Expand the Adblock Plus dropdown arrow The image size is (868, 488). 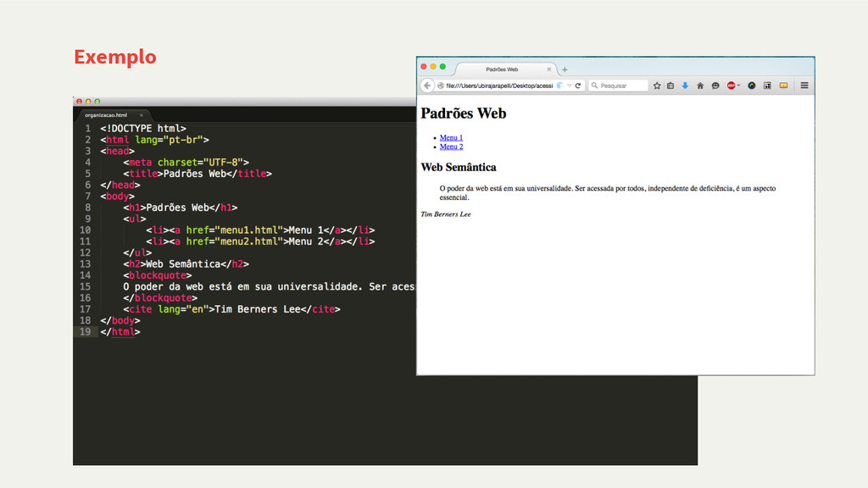pos(738,86)
